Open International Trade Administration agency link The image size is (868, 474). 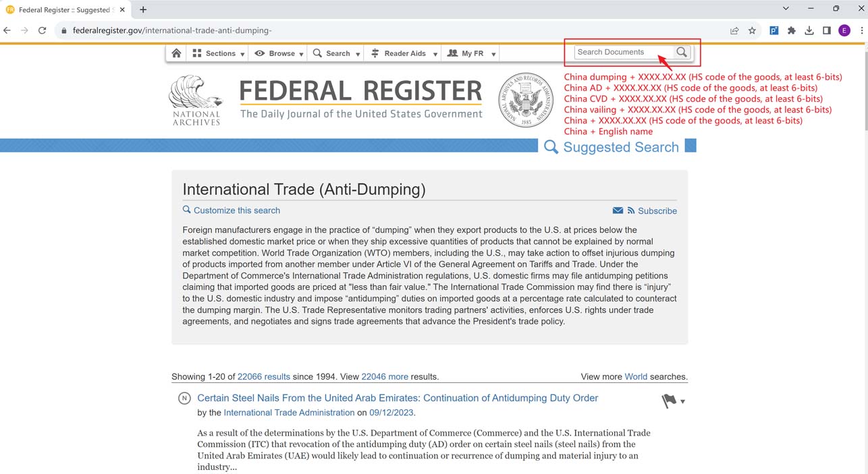(289, 413)
